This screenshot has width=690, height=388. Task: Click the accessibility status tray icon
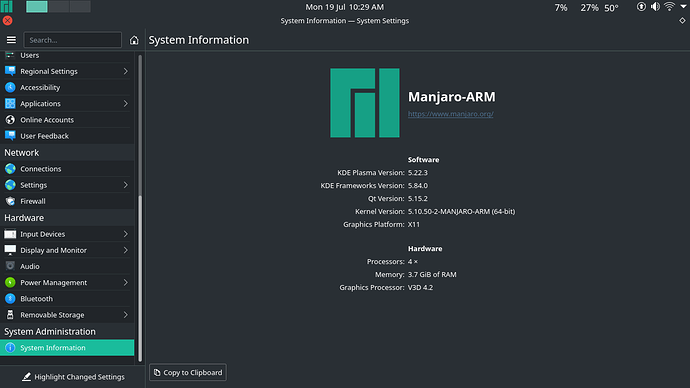click(x=641, y=7)
